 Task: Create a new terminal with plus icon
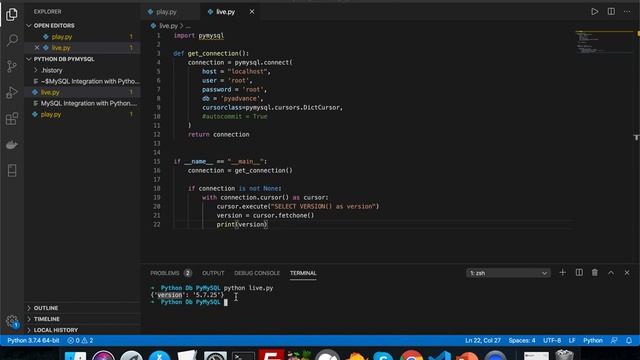562,272
